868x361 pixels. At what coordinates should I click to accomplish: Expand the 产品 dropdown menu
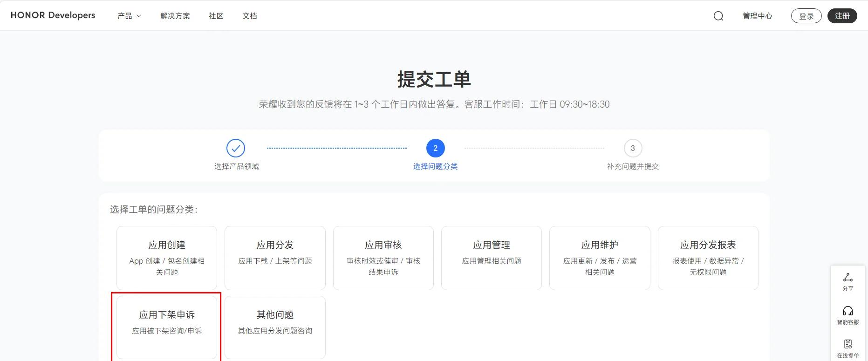click(x=129, y=16)
